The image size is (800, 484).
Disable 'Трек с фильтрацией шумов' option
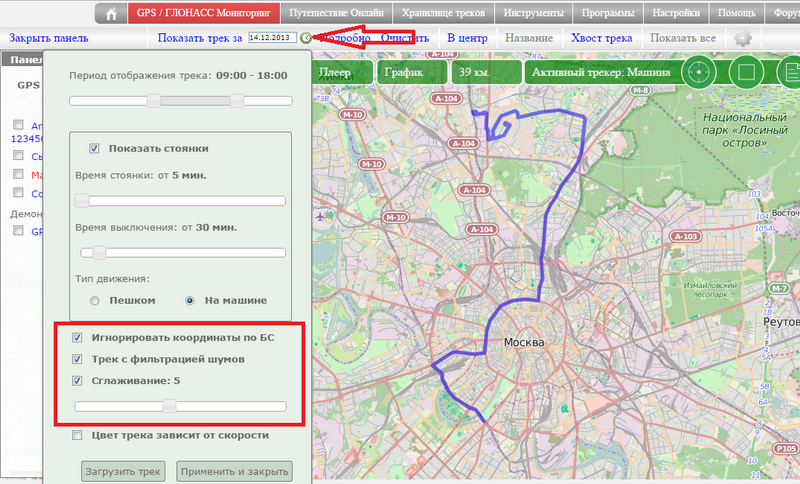pyautogui.click(x=78, y=359)
